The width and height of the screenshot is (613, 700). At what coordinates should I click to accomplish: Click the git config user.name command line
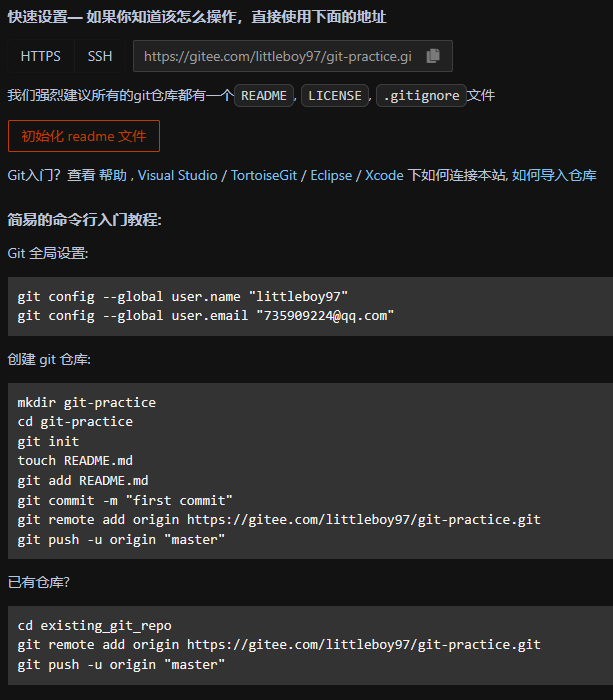[x=183, y=296]
